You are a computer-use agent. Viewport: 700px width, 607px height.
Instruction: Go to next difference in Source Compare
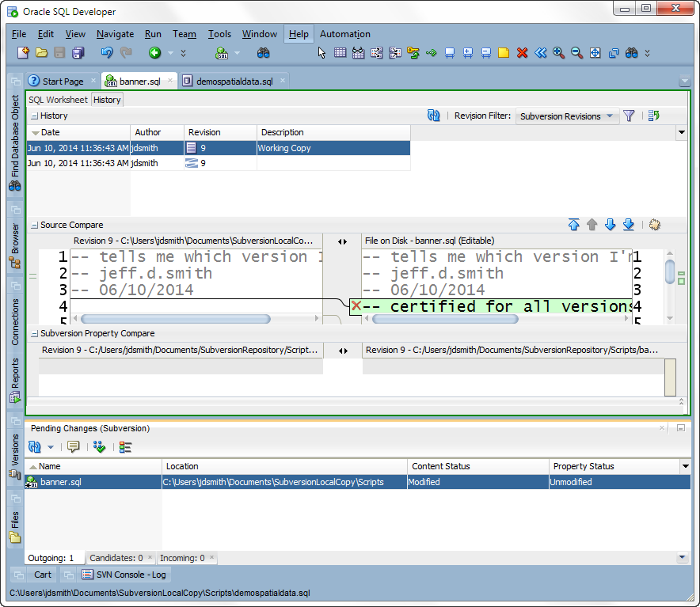(x=610, y=225)
